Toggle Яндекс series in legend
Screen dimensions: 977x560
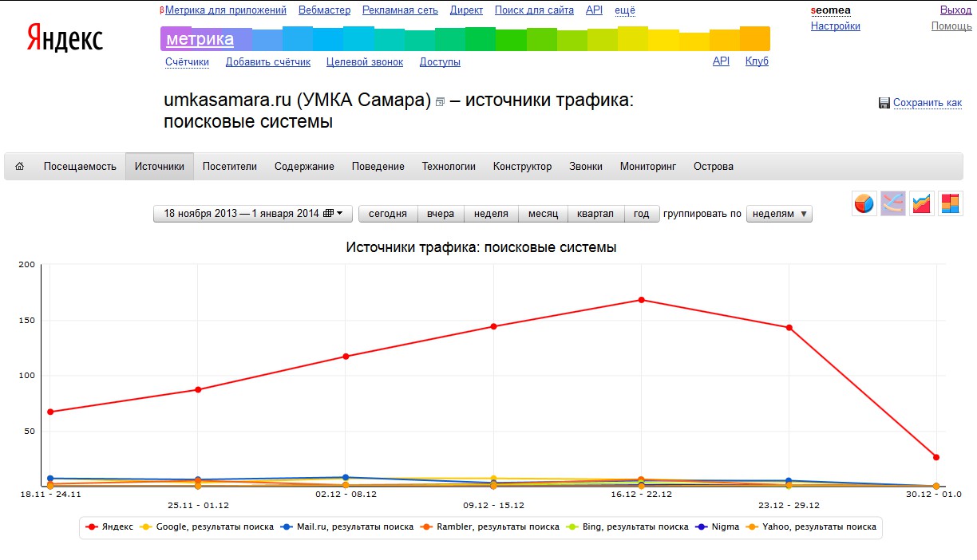click(x=110, y=526)
